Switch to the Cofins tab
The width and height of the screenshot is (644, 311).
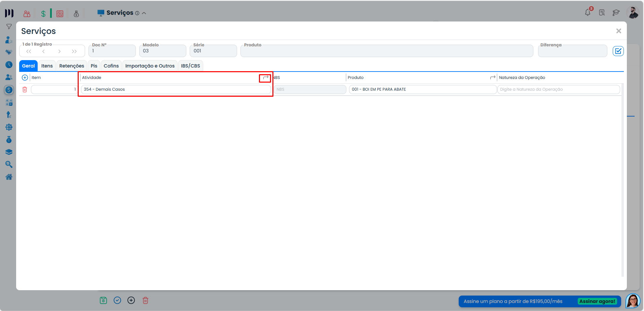[x=111, y=66]
